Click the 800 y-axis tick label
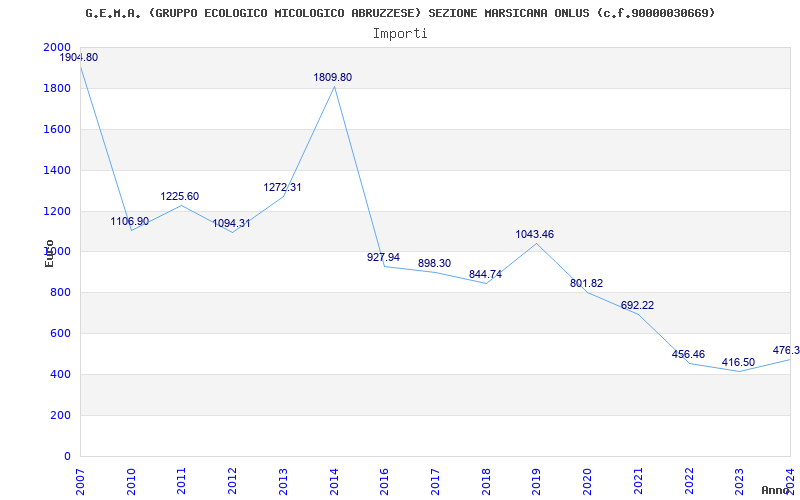This screenshot has height=500, width=800. (60, 292)
